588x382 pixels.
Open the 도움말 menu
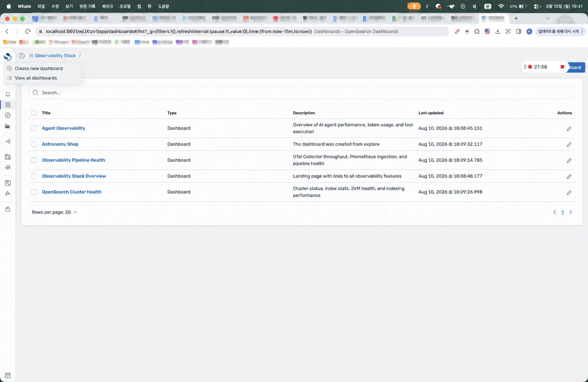[163, 6]
